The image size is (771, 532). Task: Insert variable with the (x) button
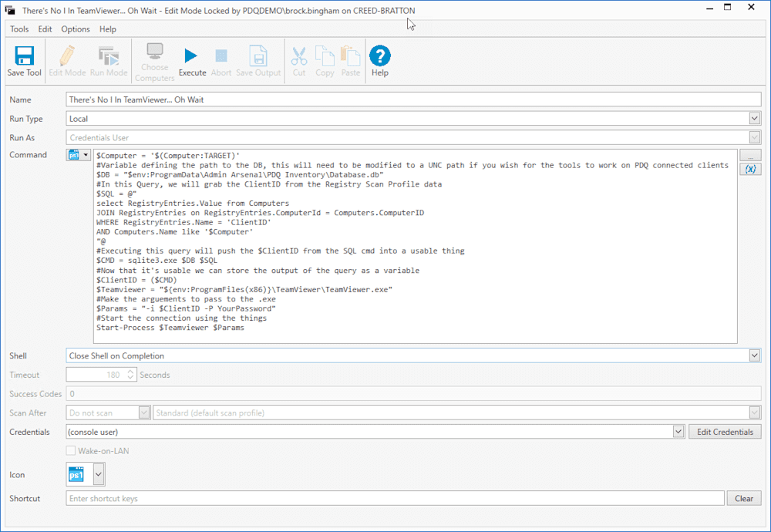[x=750, y=169]
